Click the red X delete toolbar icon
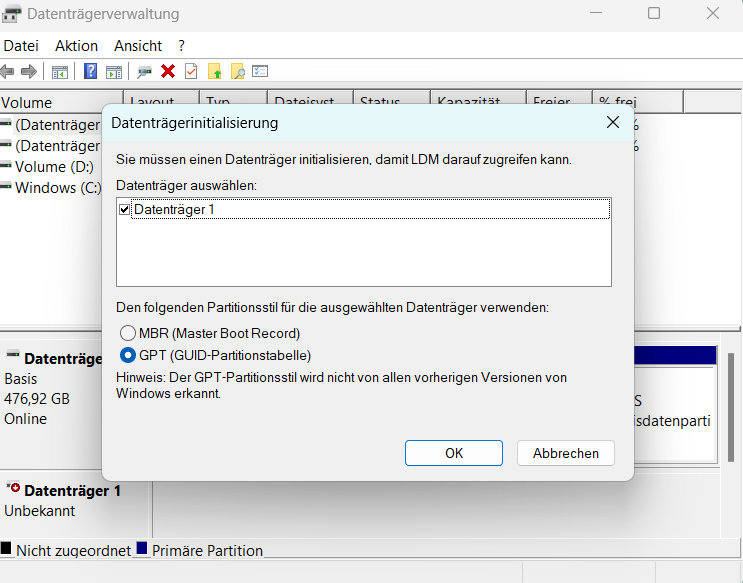Image resolution: width=743 pixels, height=583 pixels. click(x=168, y=72)
